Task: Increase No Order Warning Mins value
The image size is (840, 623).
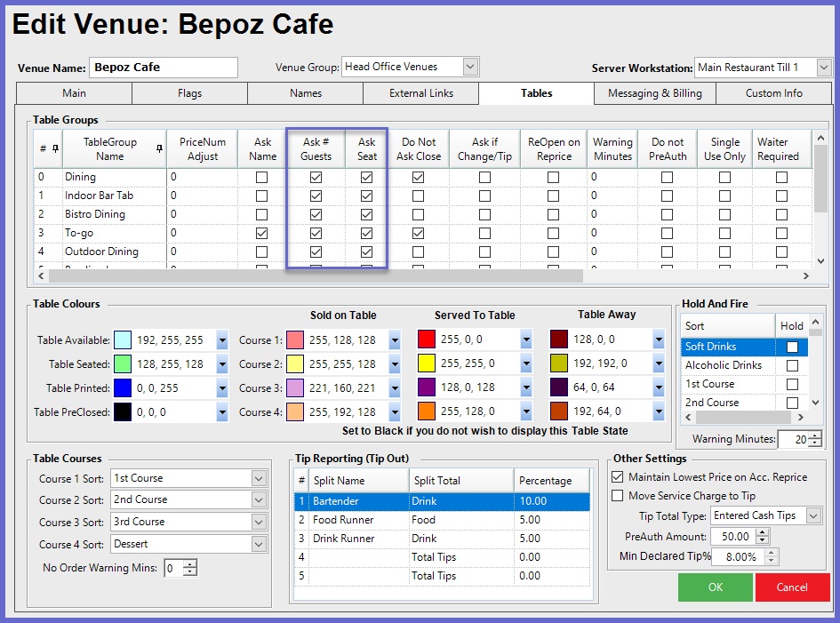Action: point(190,564)
